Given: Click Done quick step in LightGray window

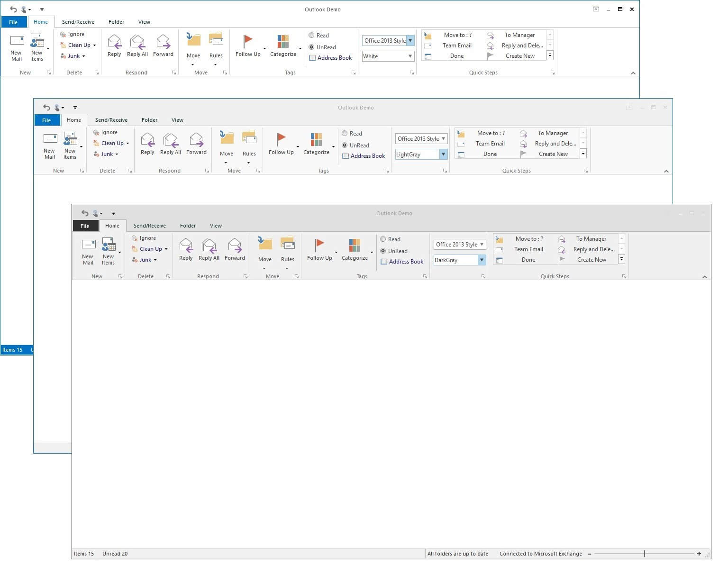Looking at the screenshot, I should [486, 154].
